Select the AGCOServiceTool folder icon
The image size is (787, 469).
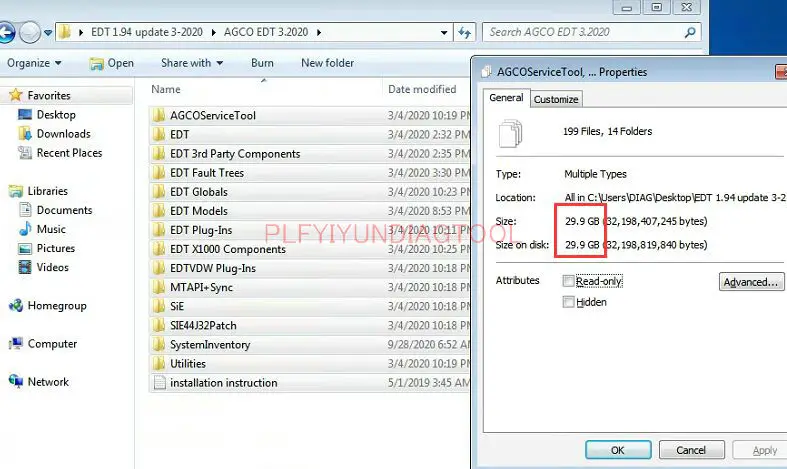point(159,115)
